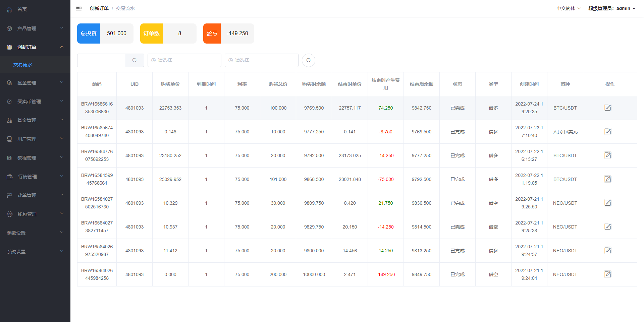Edit the last order row with fee -149.250
This screenshot has height=322, width=644.
pos(607,274)
